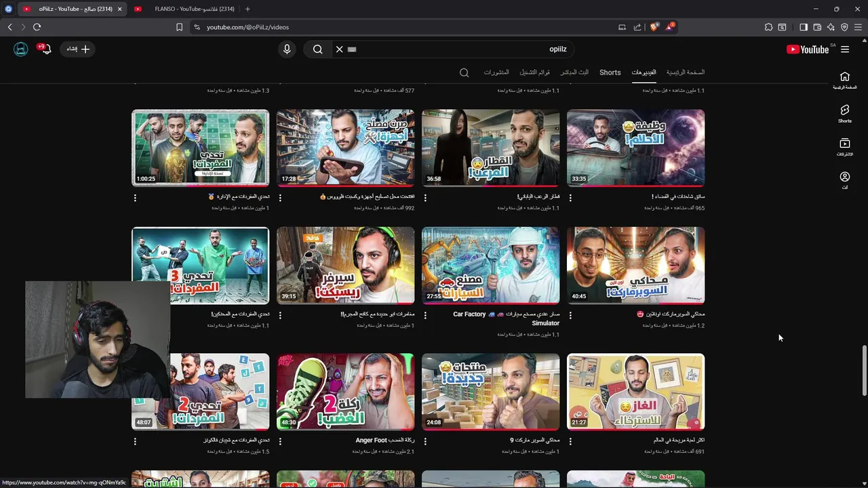
Task: Open the 1:00:25 vocabulary challenge thumbnail
Action: coord(200,147)
